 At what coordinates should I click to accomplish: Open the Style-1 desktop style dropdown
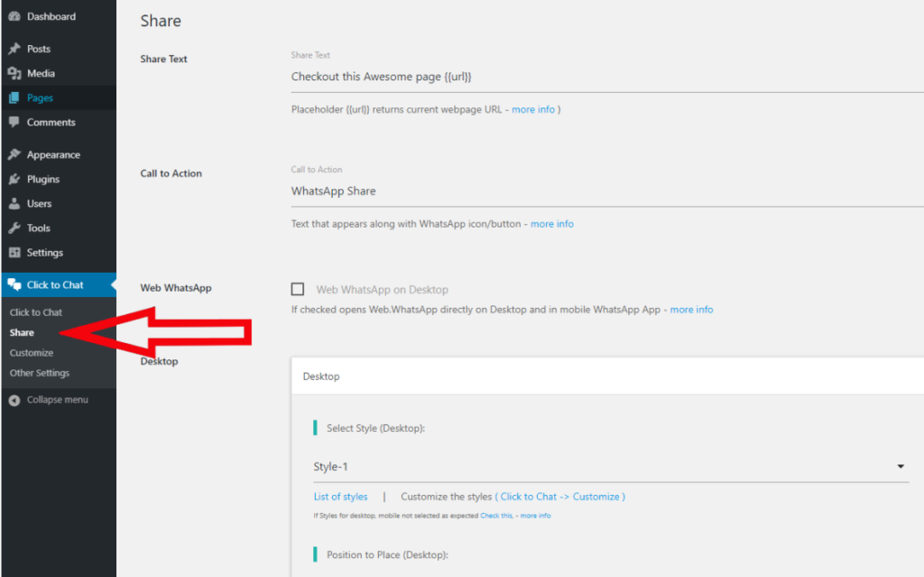(611, 467)
